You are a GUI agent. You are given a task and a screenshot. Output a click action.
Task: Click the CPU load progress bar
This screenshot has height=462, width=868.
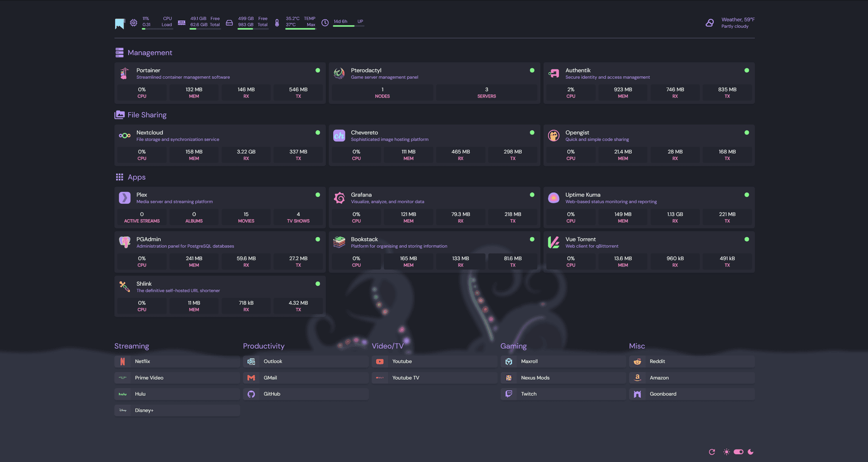pyautogui.click(x=158, y=29)
